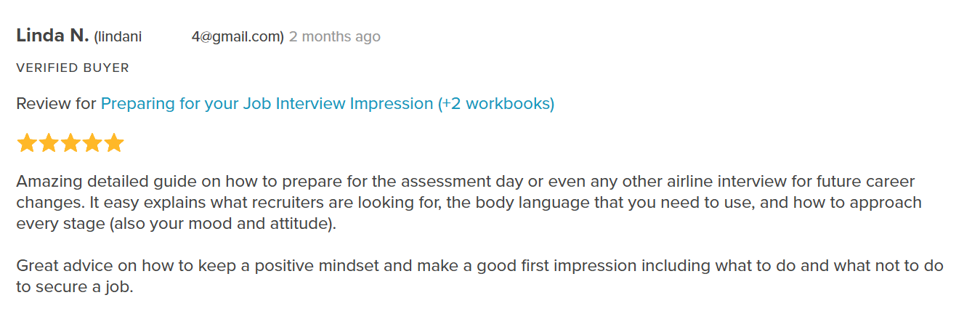Click the "2 months ago" timestamp
Viewport: 980px width, 327px height.
tap(335, 37)
